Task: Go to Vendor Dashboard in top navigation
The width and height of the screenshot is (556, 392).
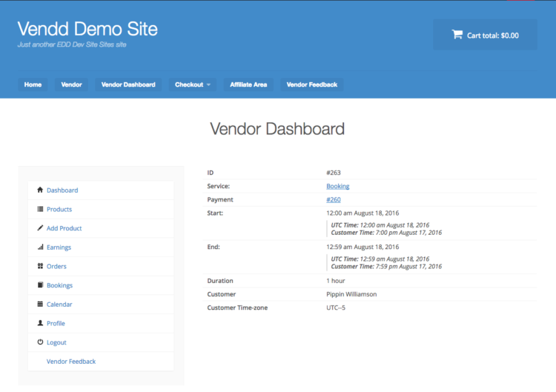Action: click(128, 84)
